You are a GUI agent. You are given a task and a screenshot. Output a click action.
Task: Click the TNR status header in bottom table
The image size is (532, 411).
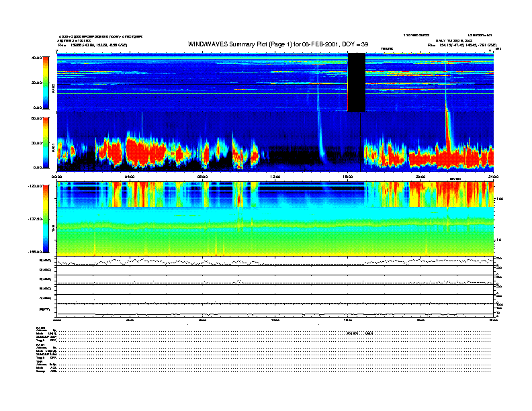(38, 361)
